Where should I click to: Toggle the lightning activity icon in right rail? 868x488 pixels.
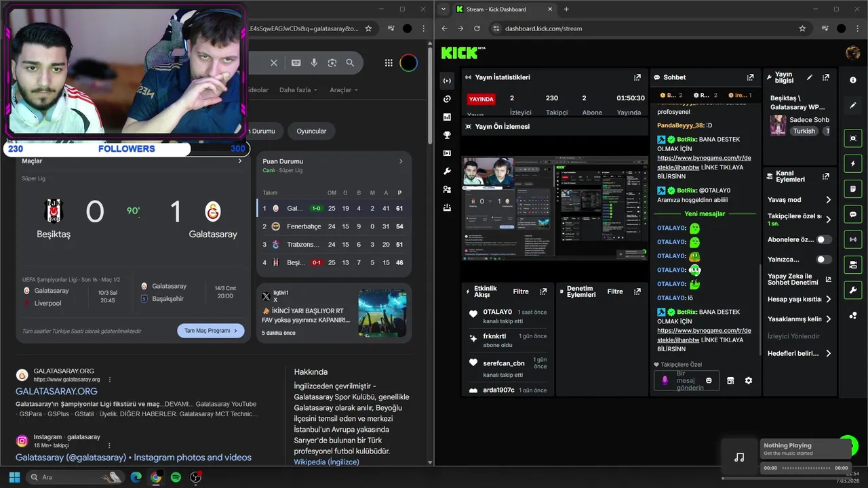[853, 163]
